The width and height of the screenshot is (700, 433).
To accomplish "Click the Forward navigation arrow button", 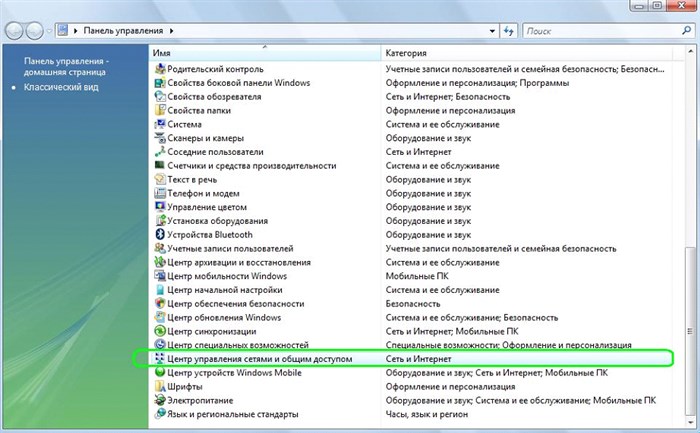I will 34,31.
